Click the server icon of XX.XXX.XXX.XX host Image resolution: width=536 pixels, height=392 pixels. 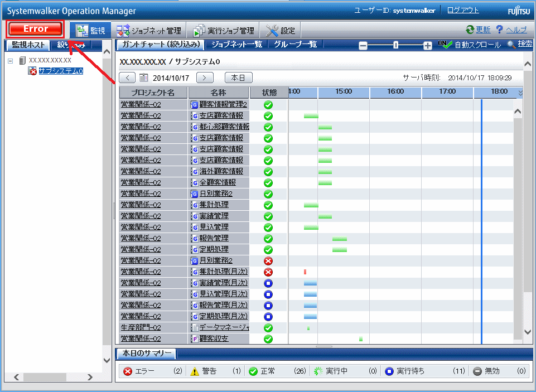[22, 60]
